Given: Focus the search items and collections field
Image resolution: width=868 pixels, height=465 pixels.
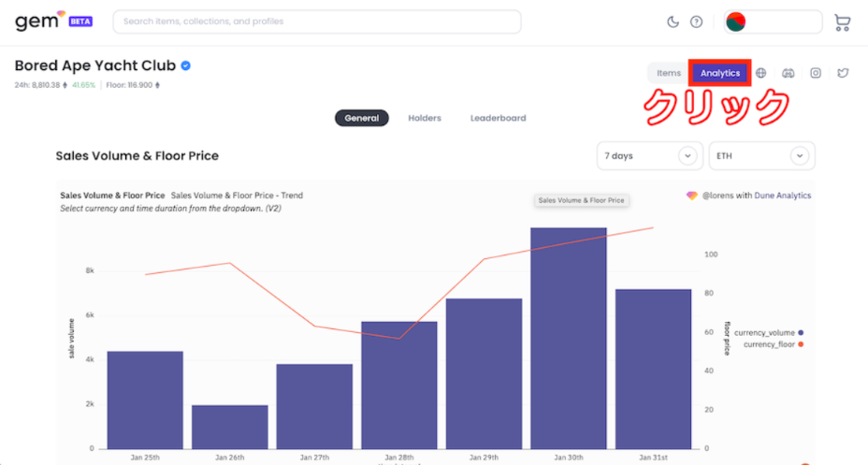Looking at the screenshot, I should tap(317, 22).
